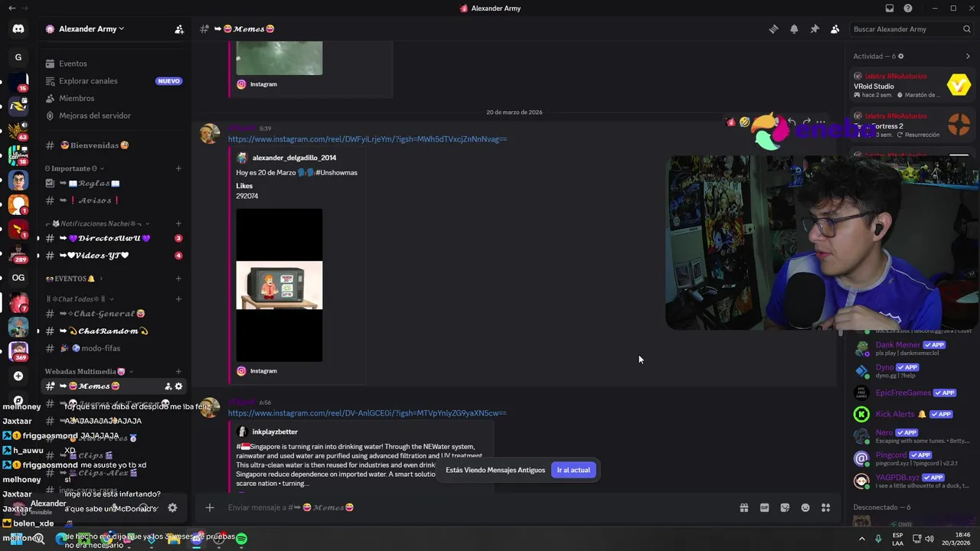Toggle the member list icon
This screenshot has width=980, height=551.
(835, 29)
